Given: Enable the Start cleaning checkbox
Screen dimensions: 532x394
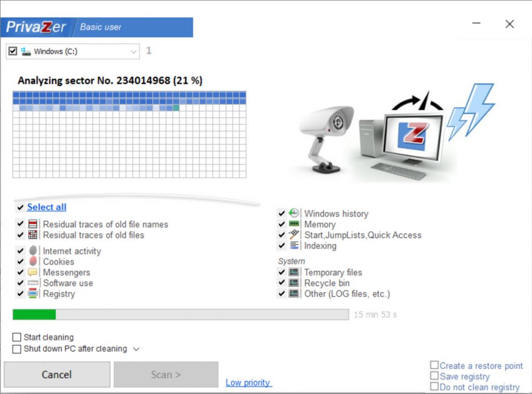Looking at the screenshot, I should click(x=17, y=338).
